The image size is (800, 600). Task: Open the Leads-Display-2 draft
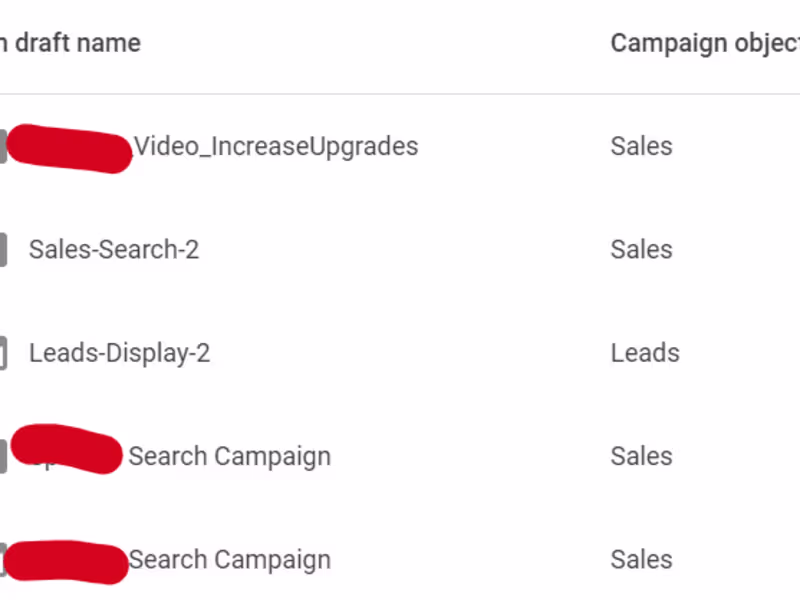pyautogui.click(x=119, y=353)
